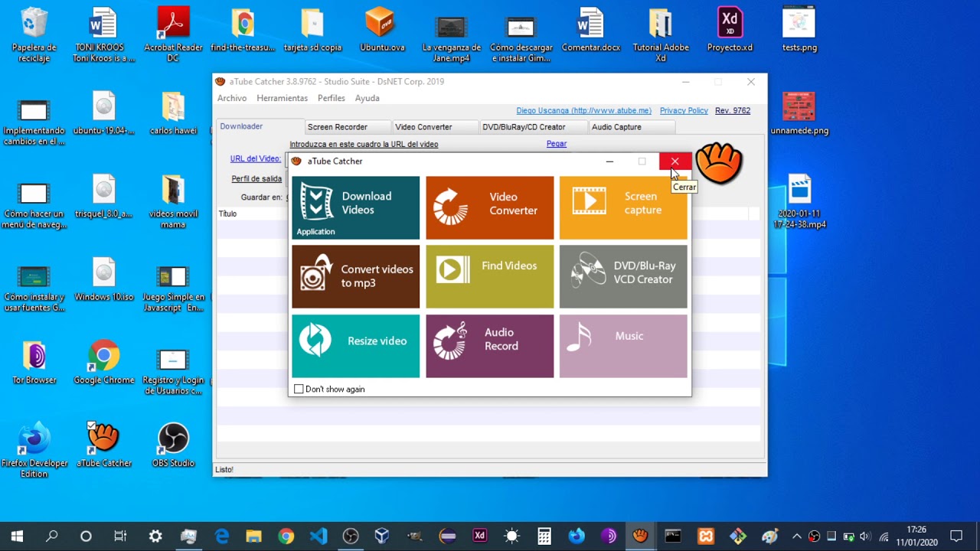Minimize the aTube Catcher launcher dialog
This screenshot has height=551, width=980.
(x=609, y=161)
